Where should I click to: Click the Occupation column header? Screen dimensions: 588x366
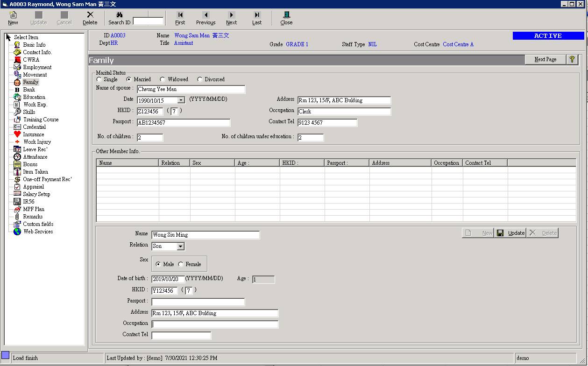pyautogui.click(x=447, y=163)
